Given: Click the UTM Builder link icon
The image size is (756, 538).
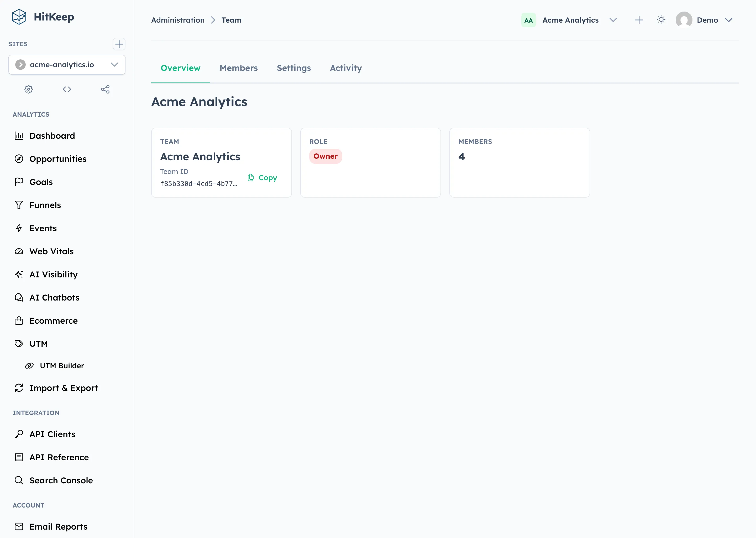Looking at the screenshot, I should click(29, 366).
